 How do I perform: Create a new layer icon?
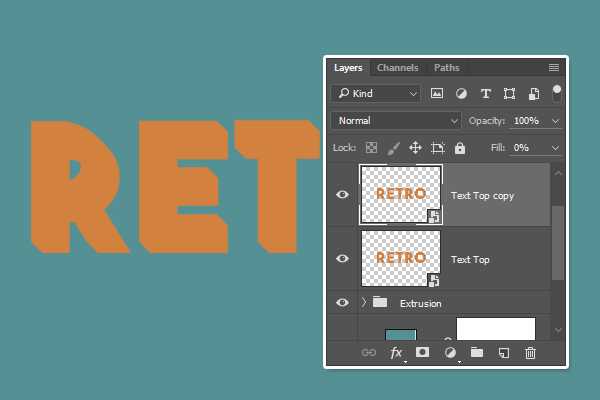tap(504, 353)
